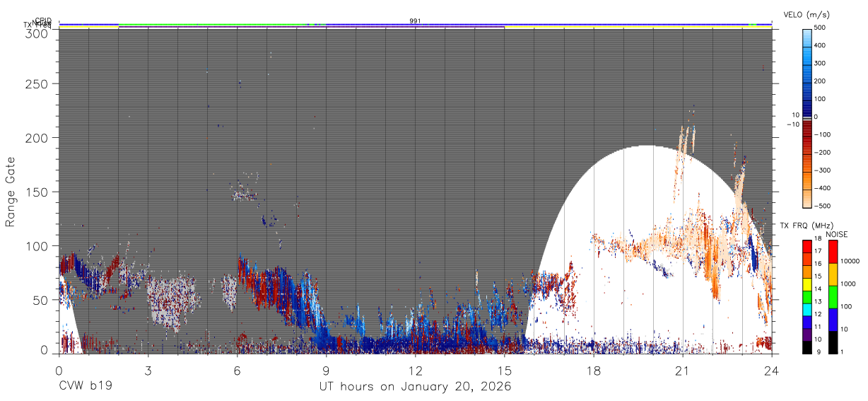Image resolution: width=868 pixels, height=401 pixels.
Task: Click the UT hours on January 20, 2026 title
Action: 415,387
